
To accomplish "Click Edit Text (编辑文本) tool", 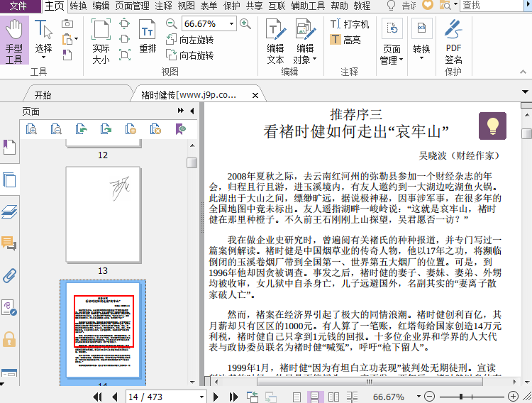I will (x=275, y=41).
